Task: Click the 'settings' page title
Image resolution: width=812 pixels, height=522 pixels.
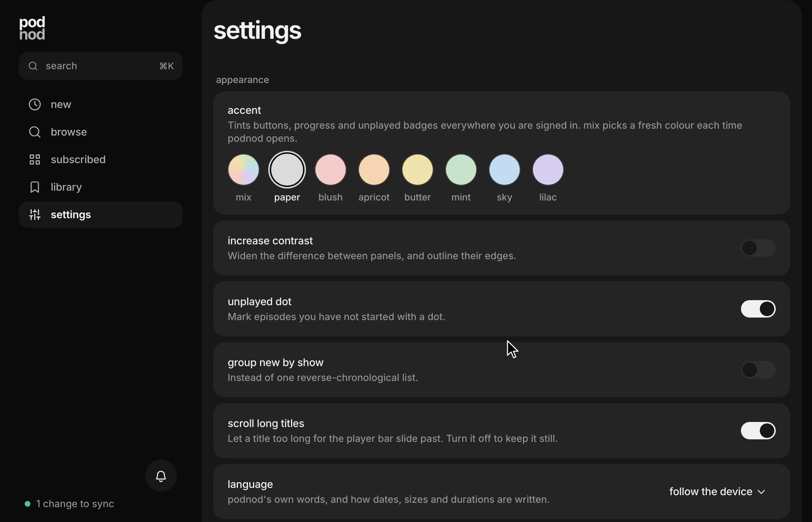Action: click(257, 30)
